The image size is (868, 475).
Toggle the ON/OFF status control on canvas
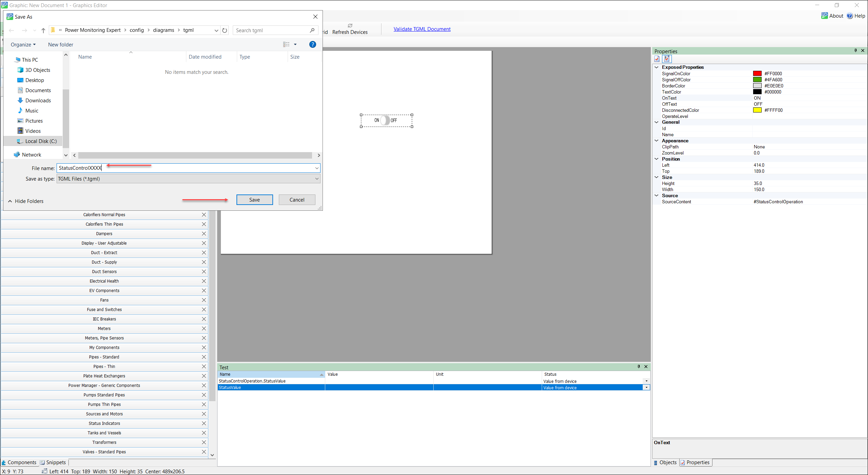point(386,120)
